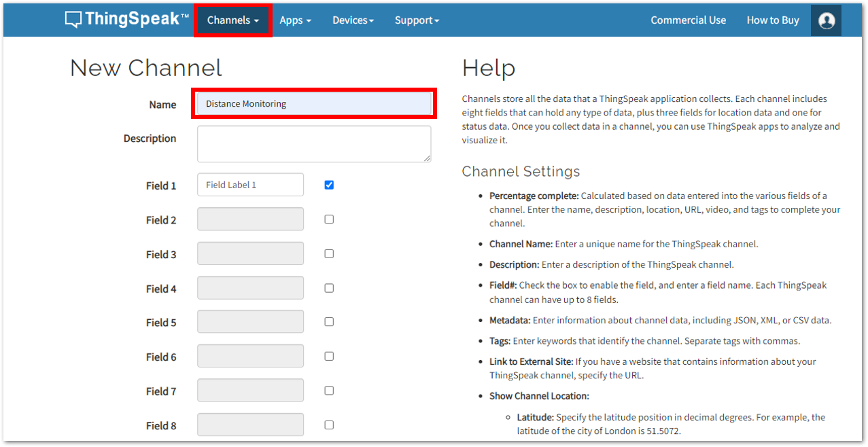The width and height of the screenshot is (868, 447).
Task: Click the "Channel Settings" heading
Action: (521, 171)
